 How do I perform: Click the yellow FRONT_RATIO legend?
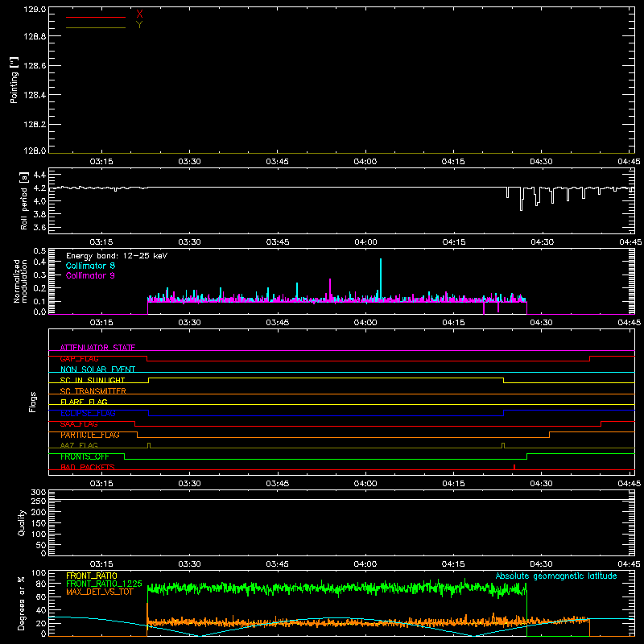point(92,576)
